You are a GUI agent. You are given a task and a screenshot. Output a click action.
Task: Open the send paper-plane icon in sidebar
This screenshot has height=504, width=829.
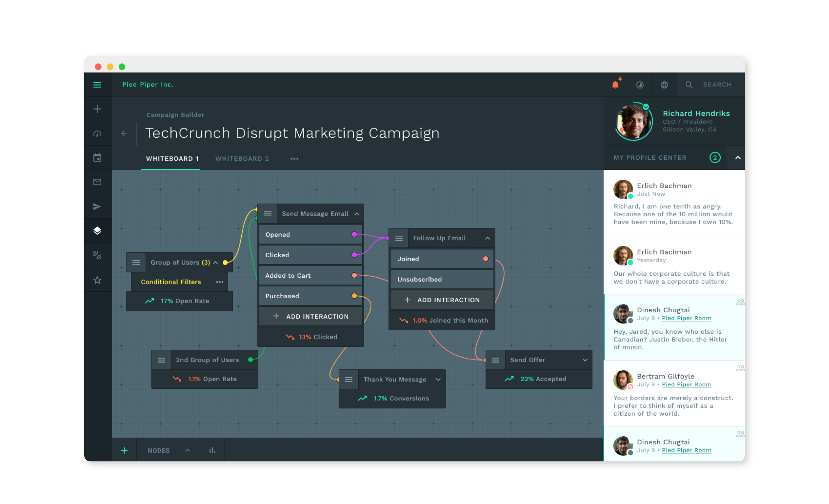(97, 206)
